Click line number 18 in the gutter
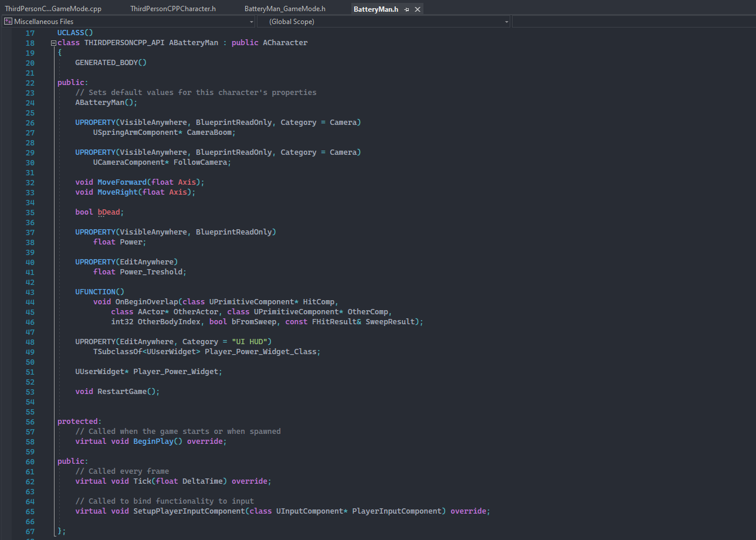The height and width of the screenshot is (540, 756). tap(30, 43)
